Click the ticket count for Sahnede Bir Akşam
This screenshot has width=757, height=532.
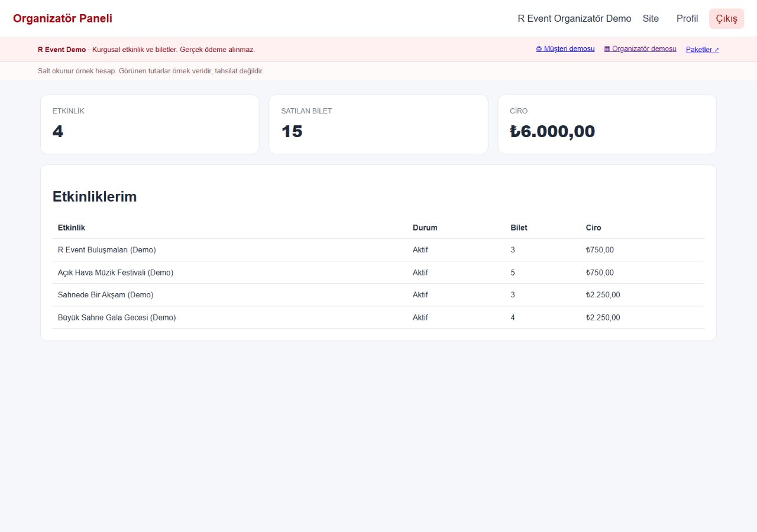pyautogui.click(x=513, y=295)
